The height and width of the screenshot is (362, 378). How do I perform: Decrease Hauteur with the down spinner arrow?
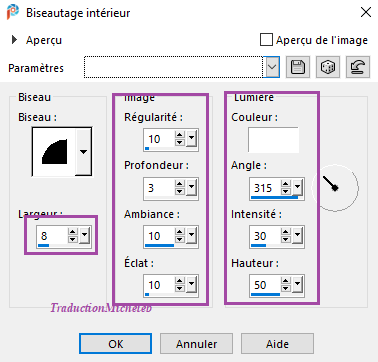[286, 289]
